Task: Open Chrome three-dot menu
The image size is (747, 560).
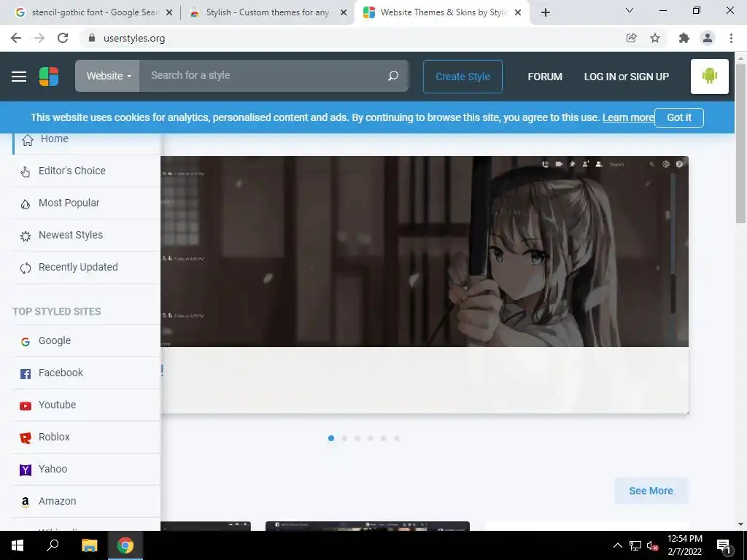Action: [731, 38]
